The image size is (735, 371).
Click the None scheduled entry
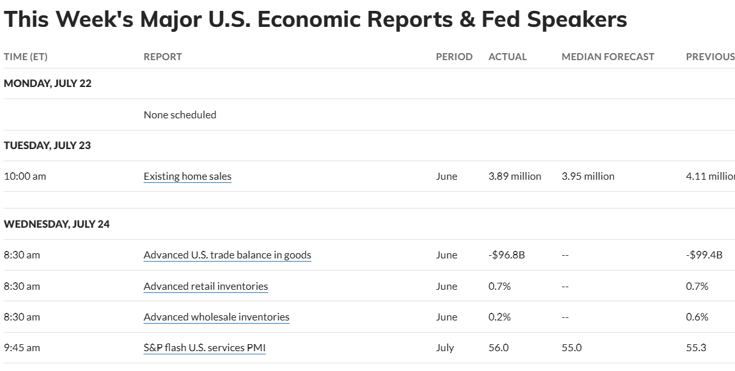pyautogui.click(x=180, y=115)
